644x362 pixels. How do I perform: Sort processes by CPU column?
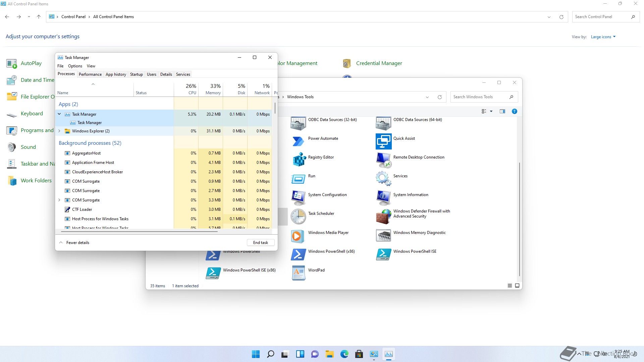click(186, 89)
